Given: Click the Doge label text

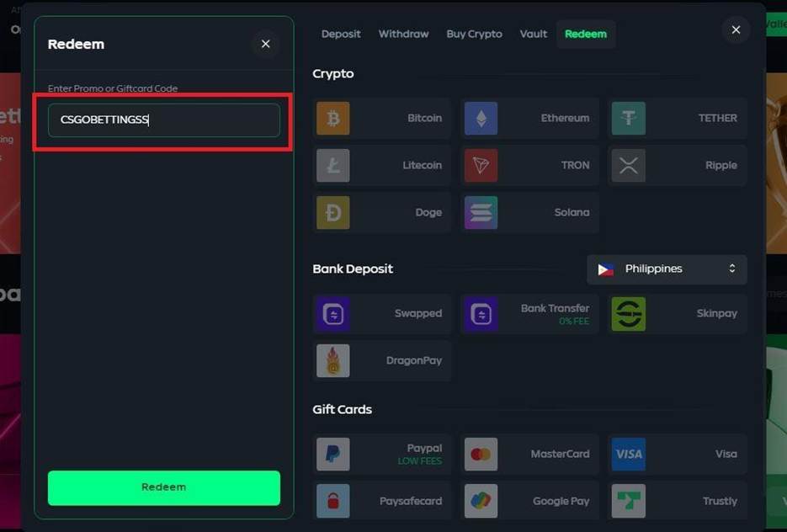Looking at the screenshot, I should pyautogui.click(x=428, y=213).
